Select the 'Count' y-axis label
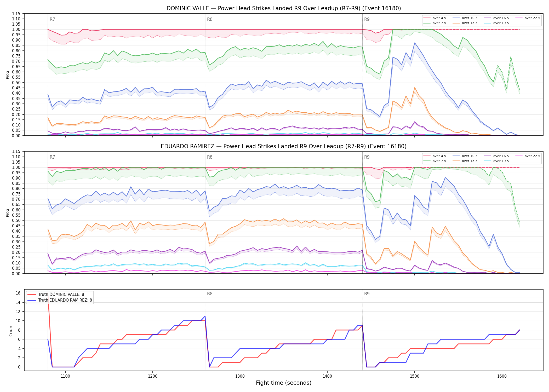Image resolution: width=549 pixels, height=392 pixels. click(11, 330)
